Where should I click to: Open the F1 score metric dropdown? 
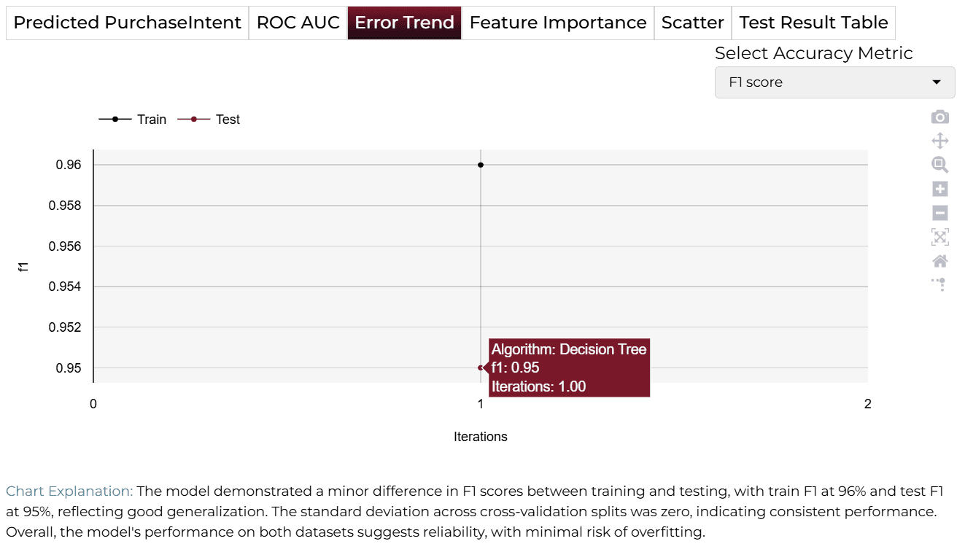834,82
